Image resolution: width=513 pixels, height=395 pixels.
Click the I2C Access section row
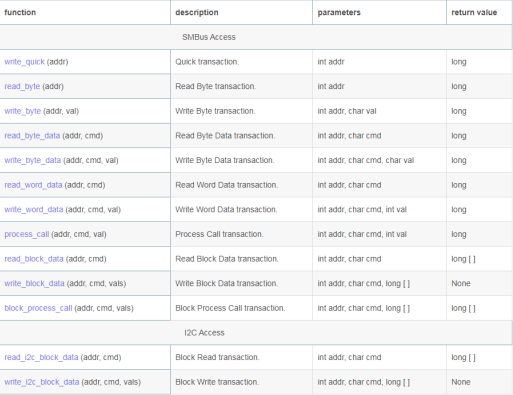[256, 333]
